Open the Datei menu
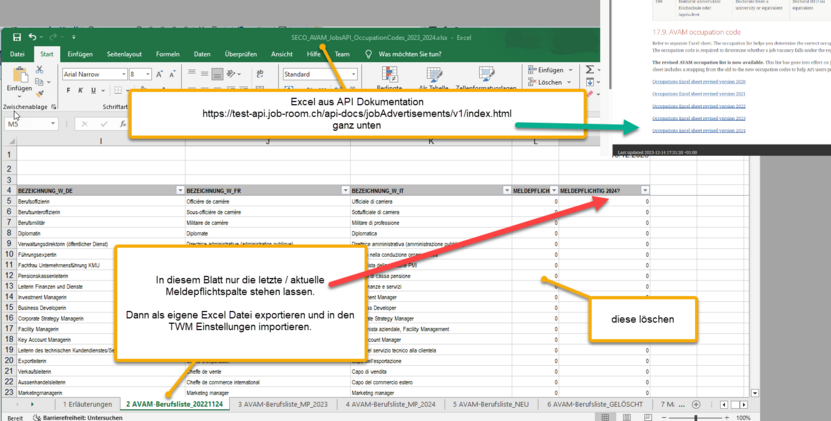 [x=17, y=54]
